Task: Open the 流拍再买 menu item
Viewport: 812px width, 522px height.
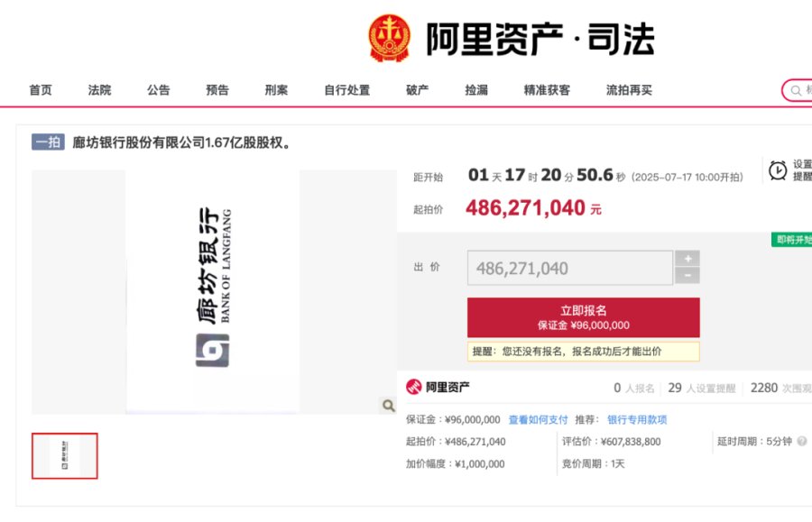Action: pyautogui.click(x=629, y=90)
